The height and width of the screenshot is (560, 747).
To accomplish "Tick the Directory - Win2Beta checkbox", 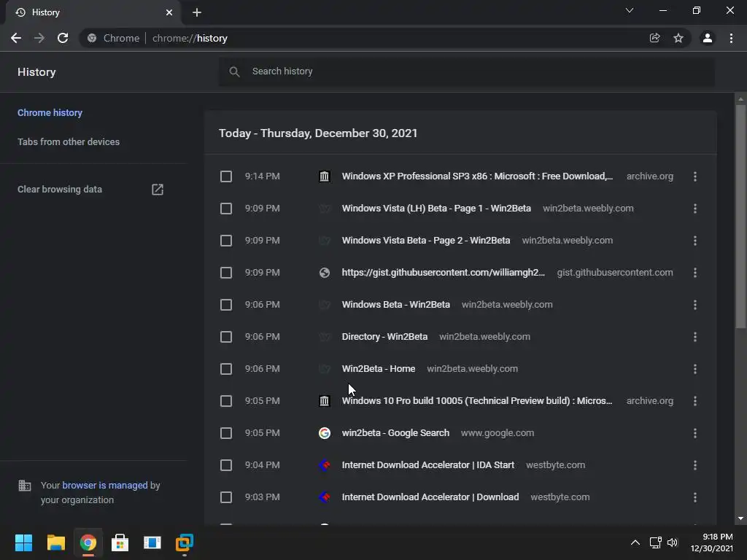I will click(x=226, y=337).
